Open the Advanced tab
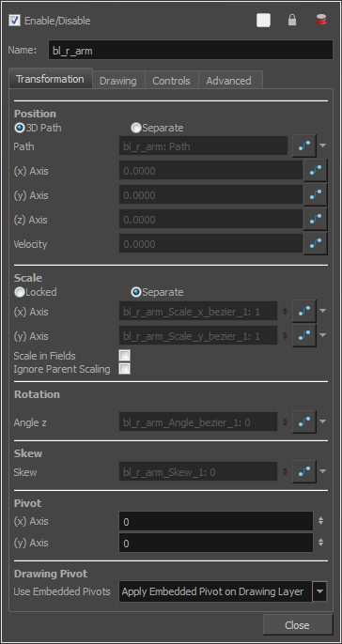 point(228,81)
